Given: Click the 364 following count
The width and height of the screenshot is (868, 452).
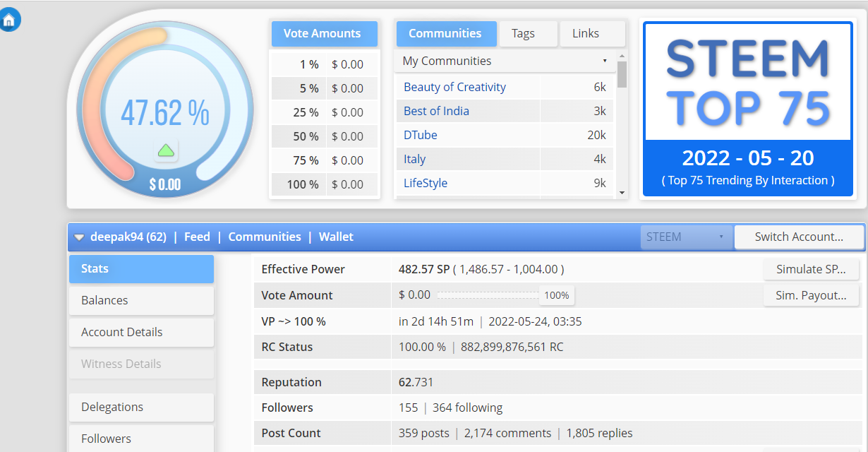Looking at the screenshot, I should [x=467, y=408].
